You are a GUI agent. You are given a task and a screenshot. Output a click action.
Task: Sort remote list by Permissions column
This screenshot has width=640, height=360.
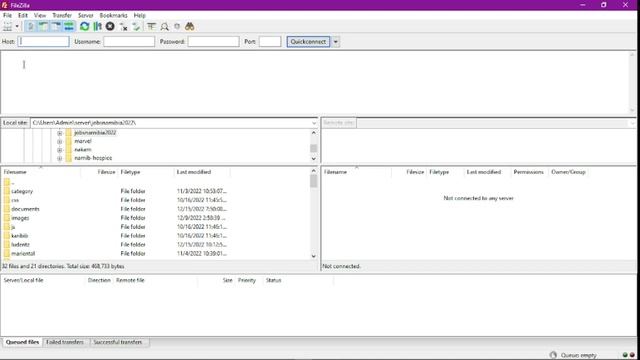[x=529, y=172]
